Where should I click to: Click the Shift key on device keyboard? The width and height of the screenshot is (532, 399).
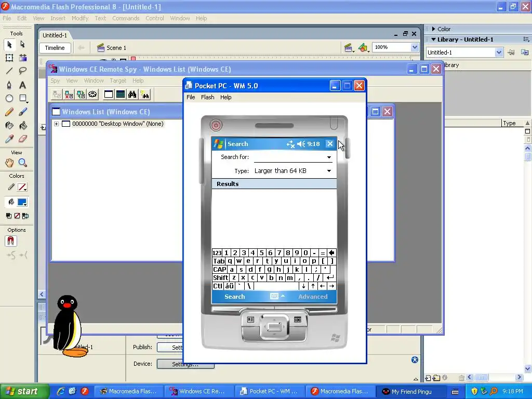pyautogui.click(x=220, y=277)
